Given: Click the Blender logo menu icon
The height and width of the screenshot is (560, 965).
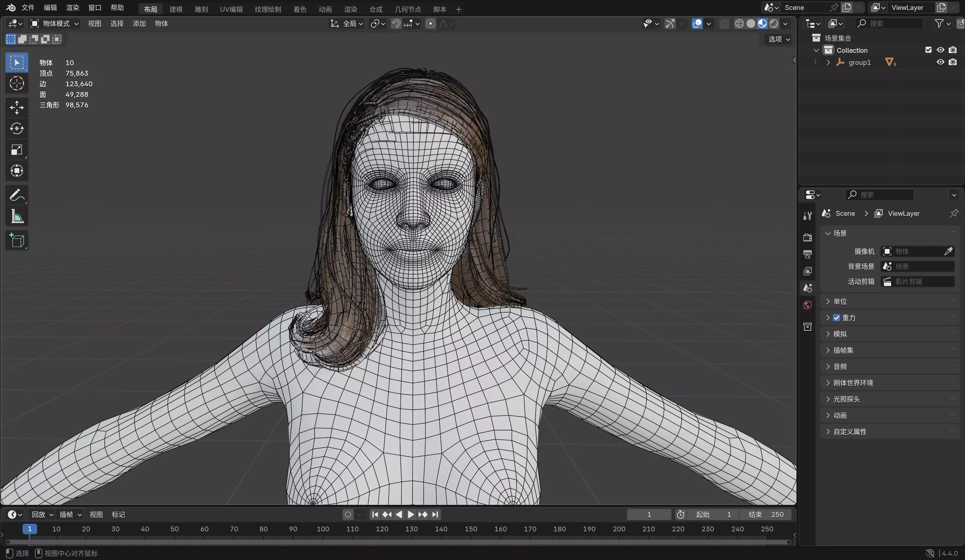Looking at the screenshot, I should 11,8.
